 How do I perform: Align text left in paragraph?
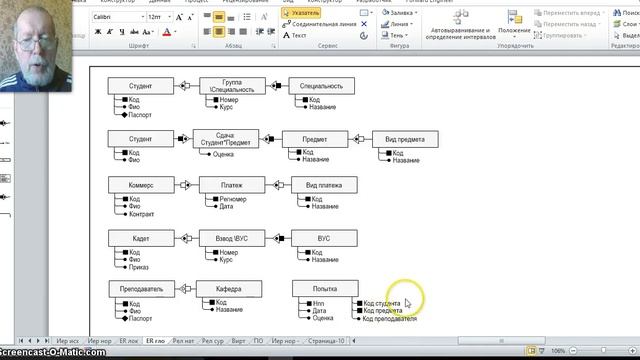point(207,31)
